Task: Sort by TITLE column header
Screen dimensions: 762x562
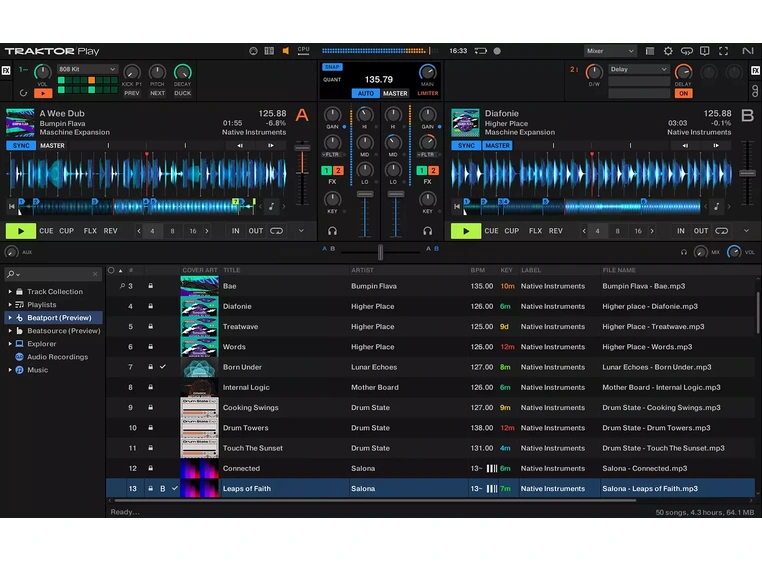Action: pyautogui.click(x=232, y=270)
